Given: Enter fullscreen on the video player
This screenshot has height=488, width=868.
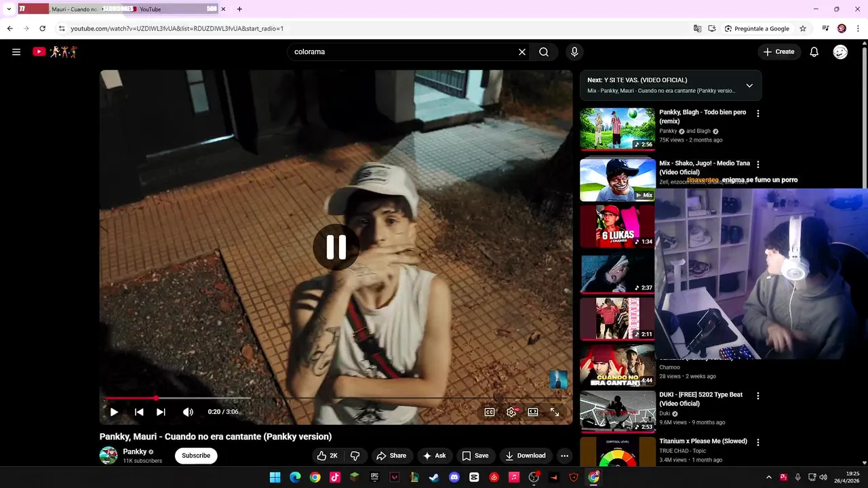Looking at the screenshot, I should (555, 412).
